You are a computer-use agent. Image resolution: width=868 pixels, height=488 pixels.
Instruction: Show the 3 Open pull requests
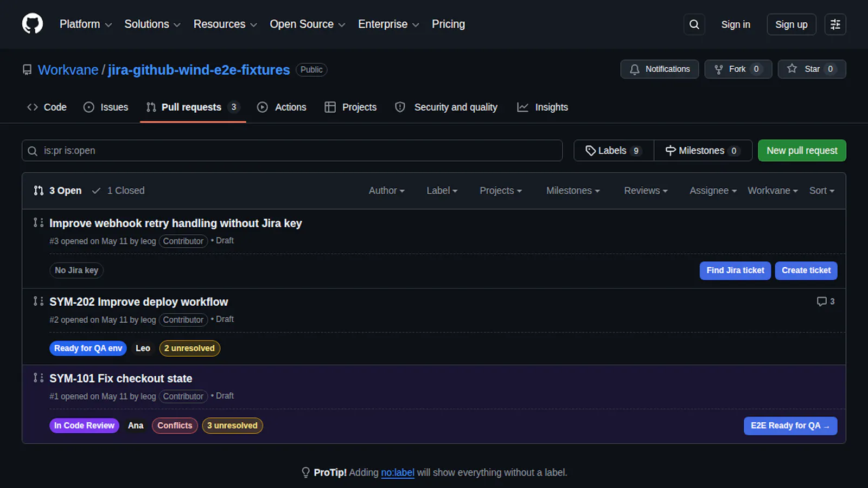pos(58,191)
